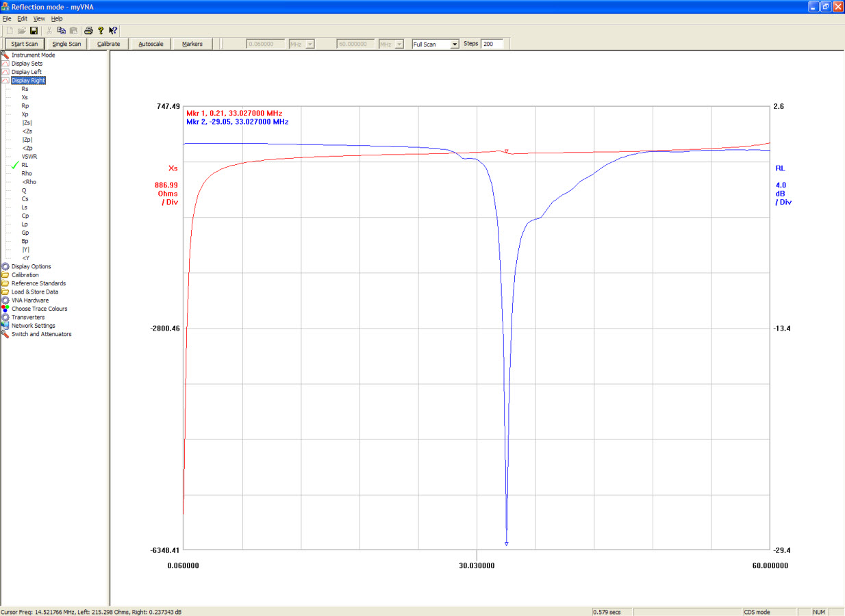
Task: Click the Open file toolbar icon
Action: [22, 31]
